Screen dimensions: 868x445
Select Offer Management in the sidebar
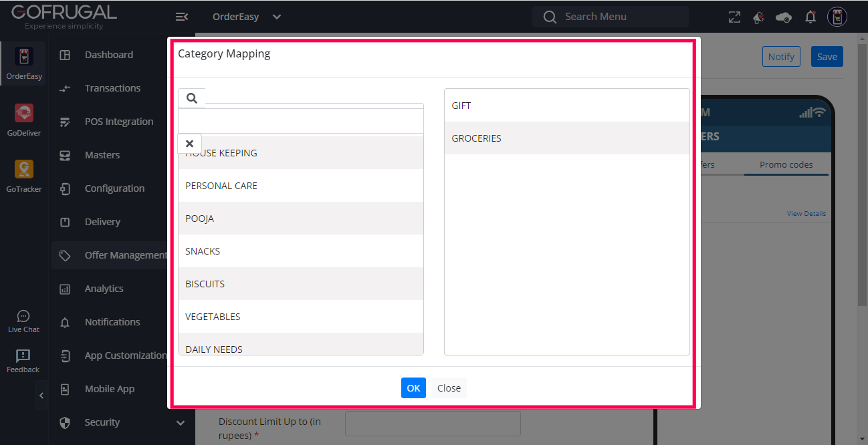(x=109, y=255)
